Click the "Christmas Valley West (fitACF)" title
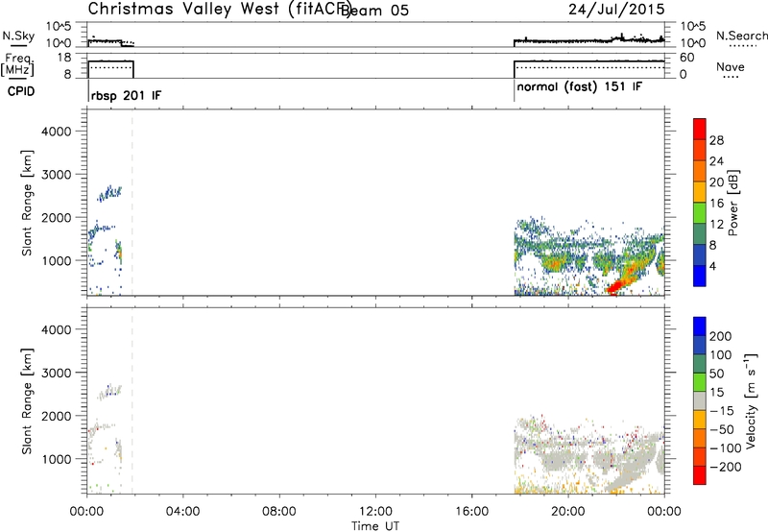The height and width of the screenshot is (532, 768). (x=220, y=10)
